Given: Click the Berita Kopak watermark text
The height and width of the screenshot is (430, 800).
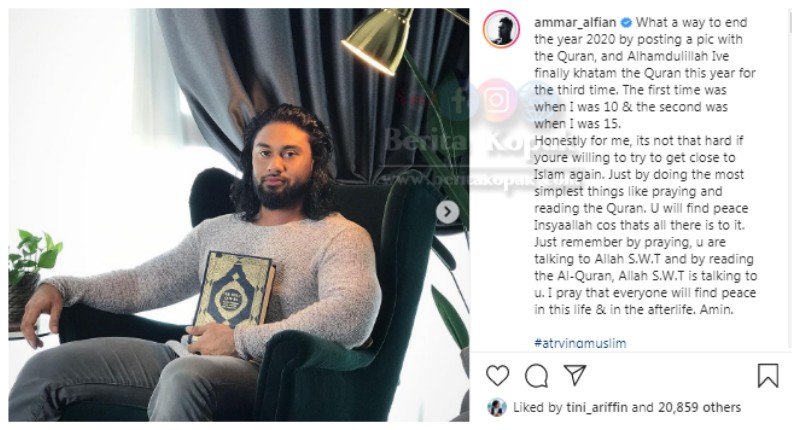Looking at the screenshot, I should [467, 142].
